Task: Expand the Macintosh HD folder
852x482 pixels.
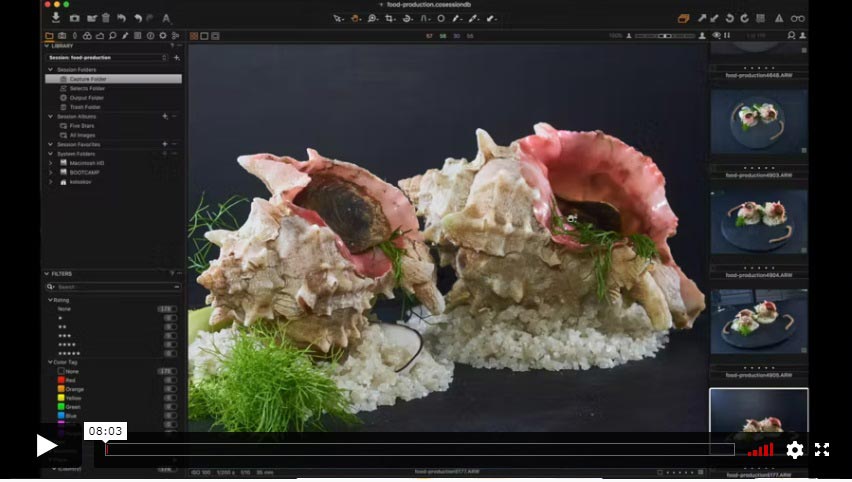Action: [51, 163]
